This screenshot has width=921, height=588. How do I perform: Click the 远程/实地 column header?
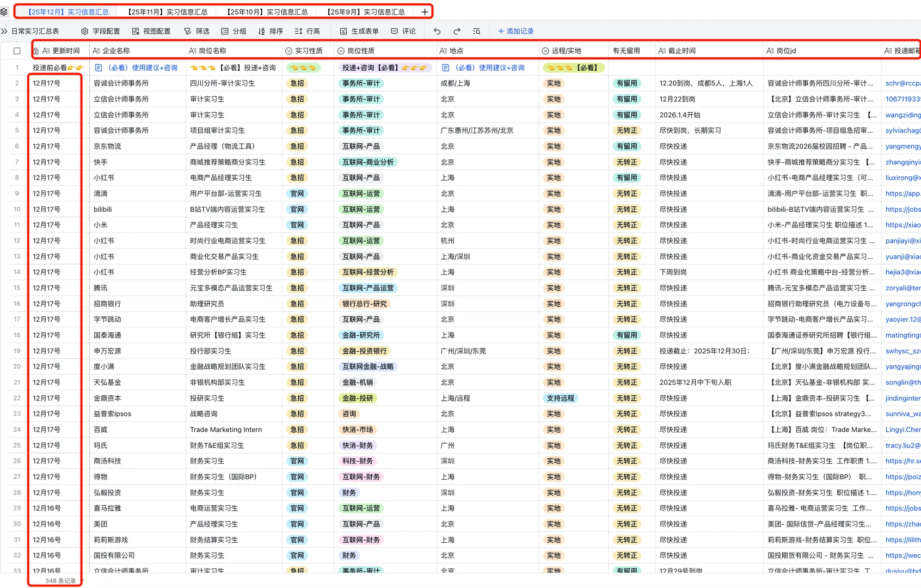574,51
